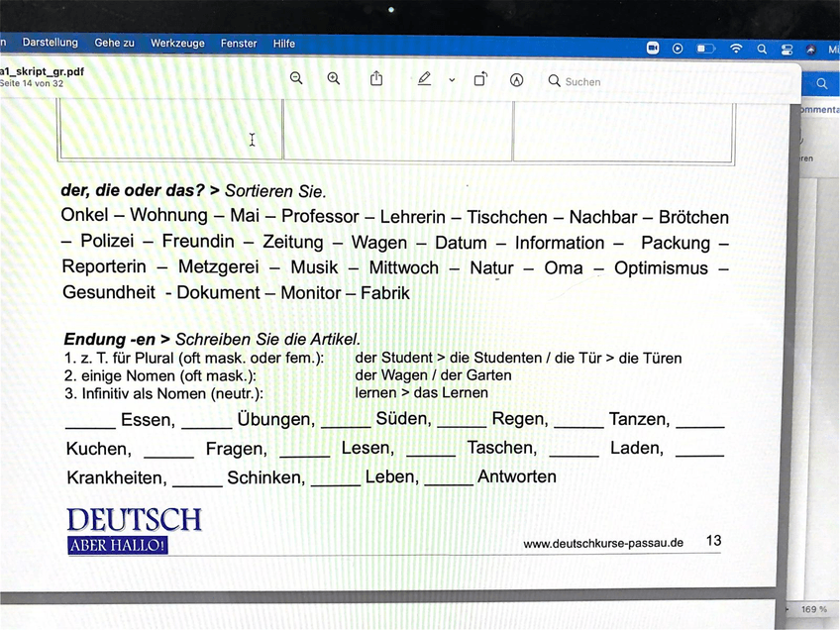Click the a1_skript_gr.pdf window title

(x=42, y=71)
